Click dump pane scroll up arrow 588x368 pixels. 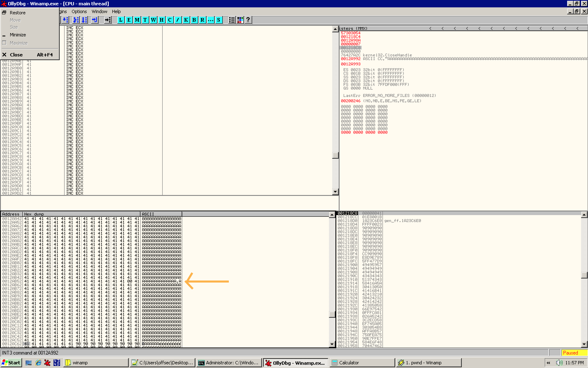pos(332,215)
